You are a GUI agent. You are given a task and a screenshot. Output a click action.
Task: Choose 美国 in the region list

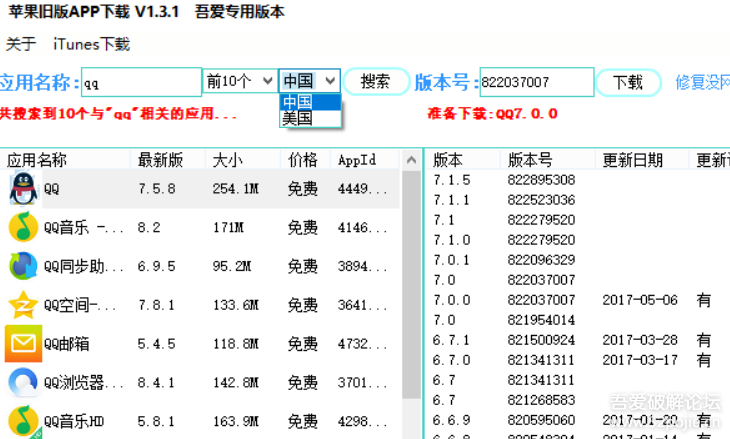tap(310, 118)
